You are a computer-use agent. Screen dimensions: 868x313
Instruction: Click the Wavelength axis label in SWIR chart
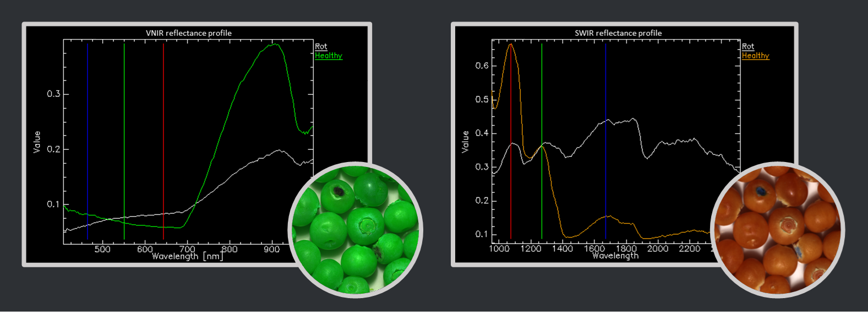click(x=615, y=256)
